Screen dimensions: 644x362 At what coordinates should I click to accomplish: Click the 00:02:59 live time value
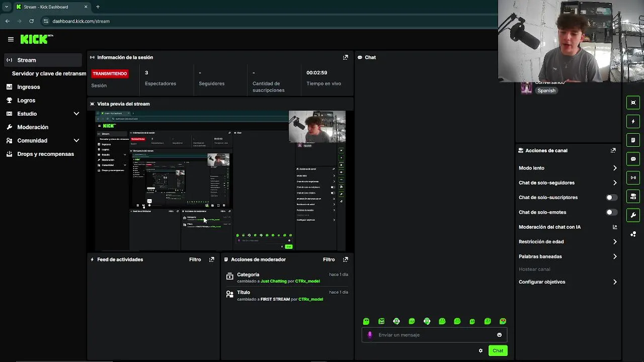click(317, 72)
